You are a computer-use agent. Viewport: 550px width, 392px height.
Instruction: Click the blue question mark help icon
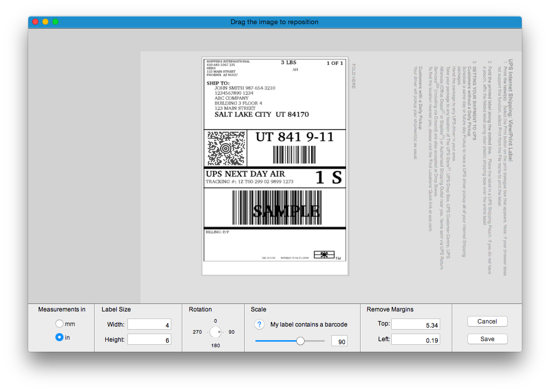(x=259, y=325)
